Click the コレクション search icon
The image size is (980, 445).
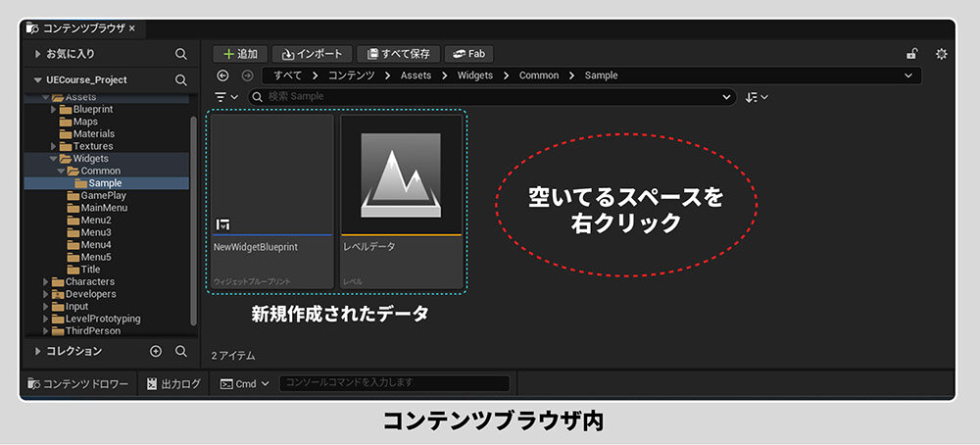(x=180, y=351)
